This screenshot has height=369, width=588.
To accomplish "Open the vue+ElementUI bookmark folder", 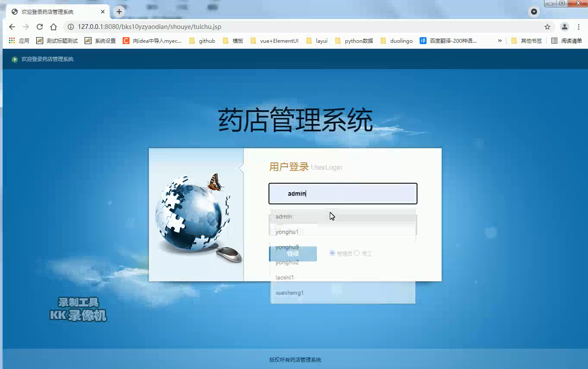I will (274, 41).
